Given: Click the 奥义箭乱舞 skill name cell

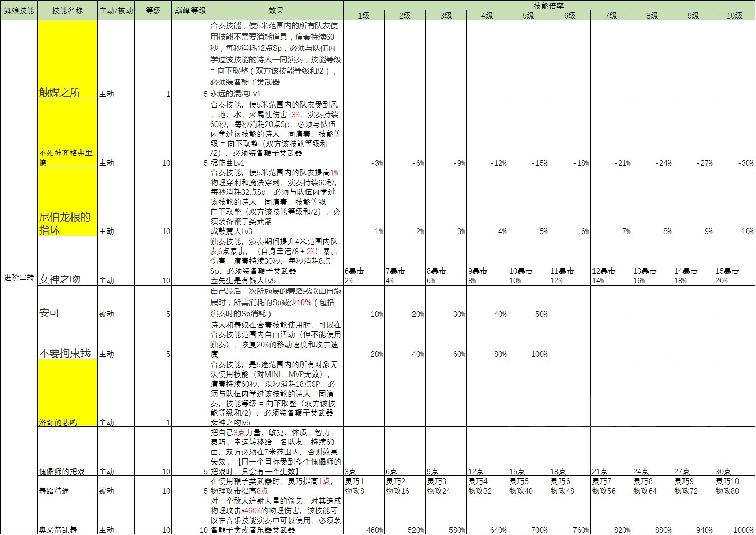Looking at the screenshot, I should coord(67,515).
